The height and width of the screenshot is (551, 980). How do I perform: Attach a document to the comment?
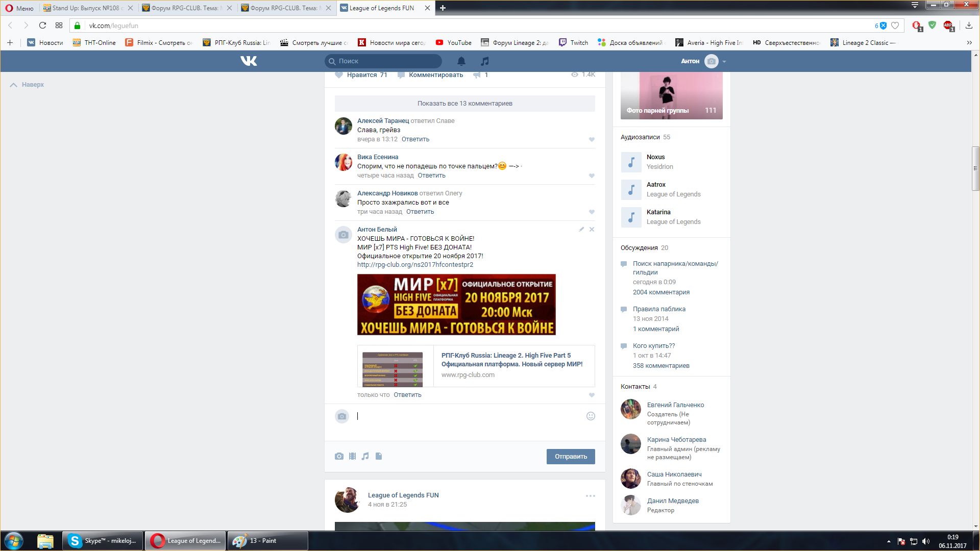pos(379,456)
